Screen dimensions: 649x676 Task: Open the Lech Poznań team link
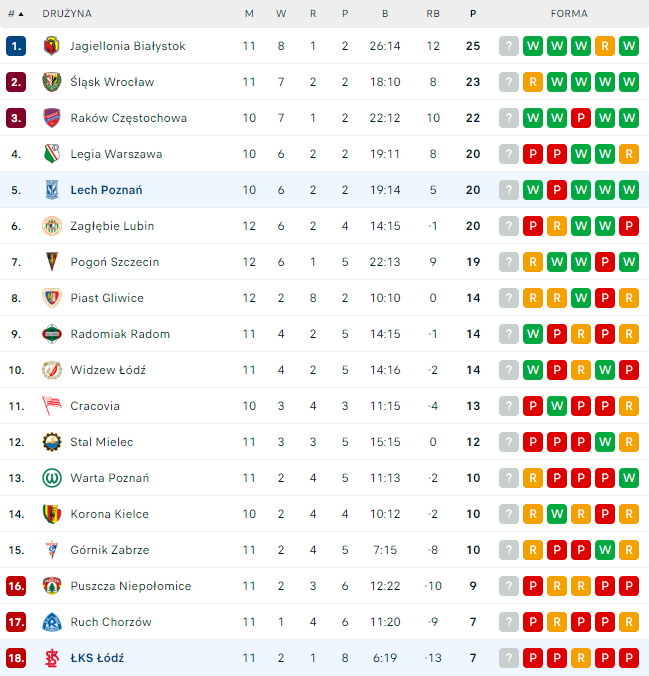[106, 190]
